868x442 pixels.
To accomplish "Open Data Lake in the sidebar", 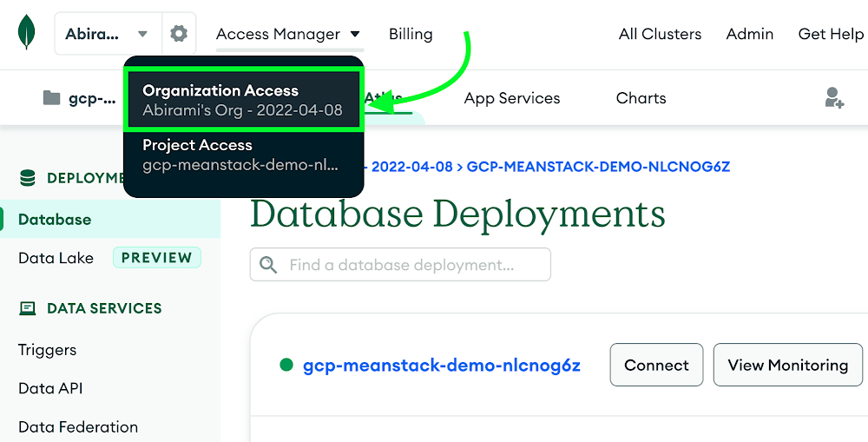I will click(x=56, y=258).
